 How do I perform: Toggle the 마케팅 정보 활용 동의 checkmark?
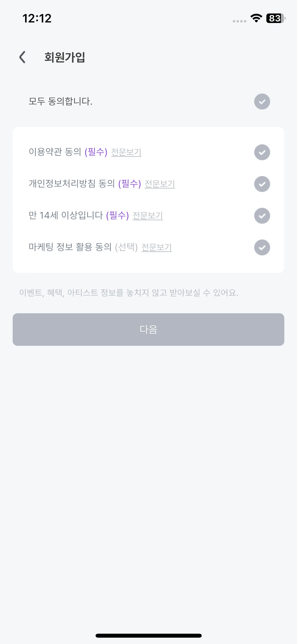point(262,247)
